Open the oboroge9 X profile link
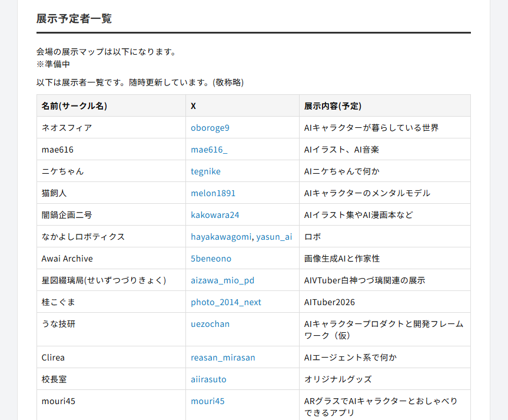The height and width of the screenshot is (420, 508). [x=210, y=127]
